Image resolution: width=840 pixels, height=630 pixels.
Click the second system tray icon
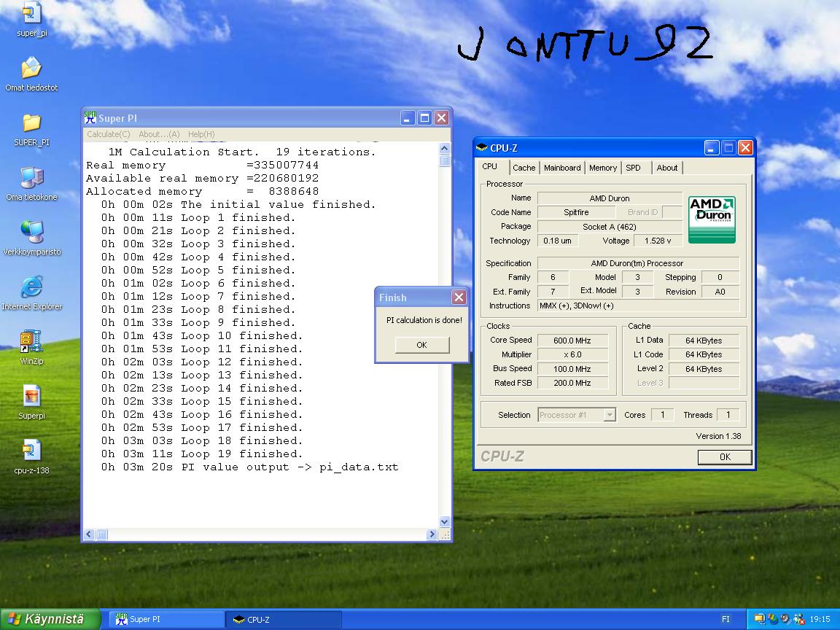point(772,619)
